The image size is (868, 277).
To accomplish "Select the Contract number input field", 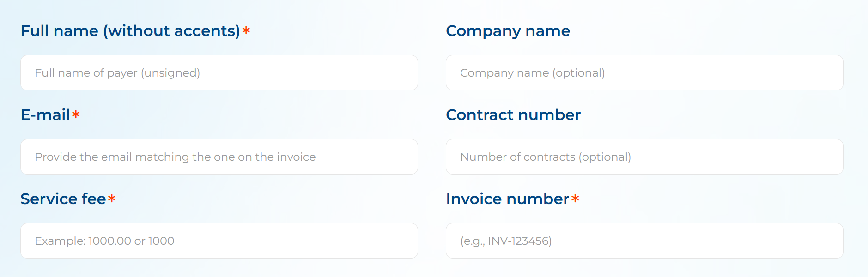I will [644, 157].
